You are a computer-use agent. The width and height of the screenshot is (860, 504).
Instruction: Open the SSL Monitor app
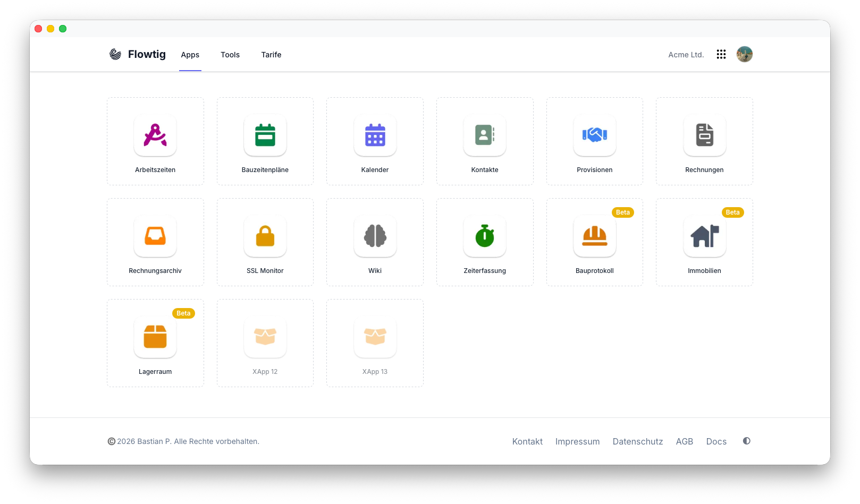265,242
